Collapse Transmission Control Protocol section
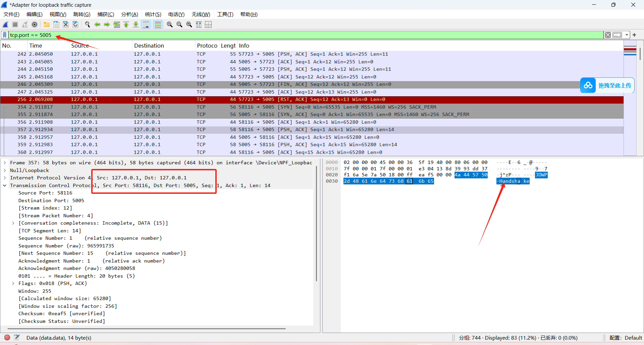 click(x=5, y=185)
